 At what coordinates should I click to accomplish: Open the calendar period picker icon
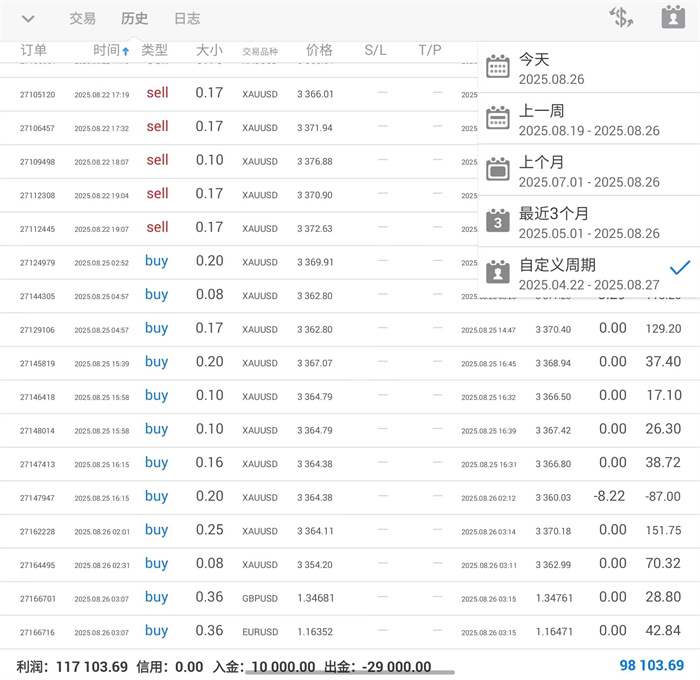[672, 18]
